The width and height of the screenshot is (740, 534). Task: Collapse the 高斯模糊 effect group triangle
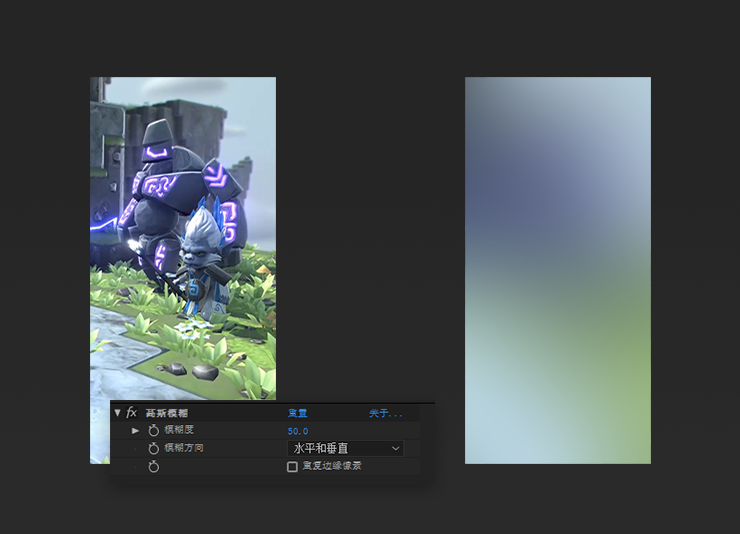(118, 413)
